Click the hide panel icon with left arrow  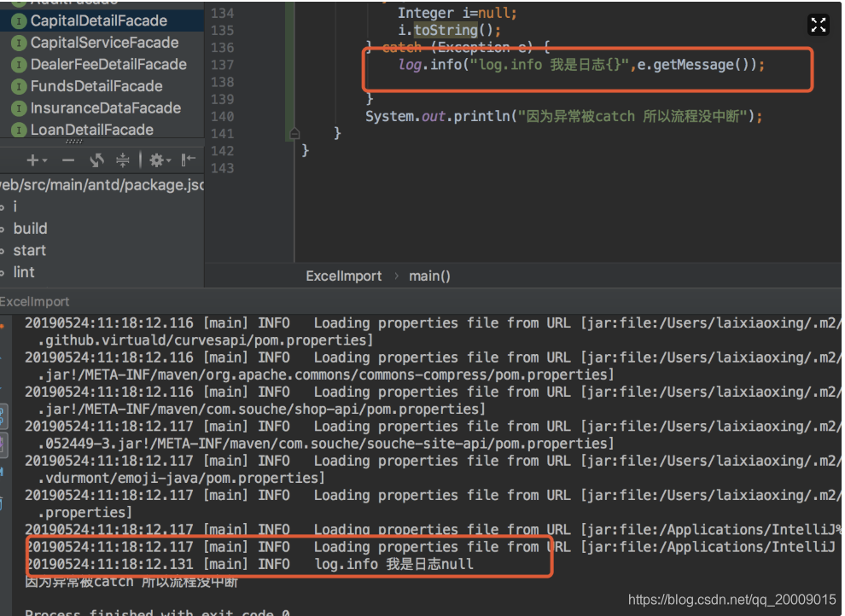pyautogui.click(x=188, y=160)
